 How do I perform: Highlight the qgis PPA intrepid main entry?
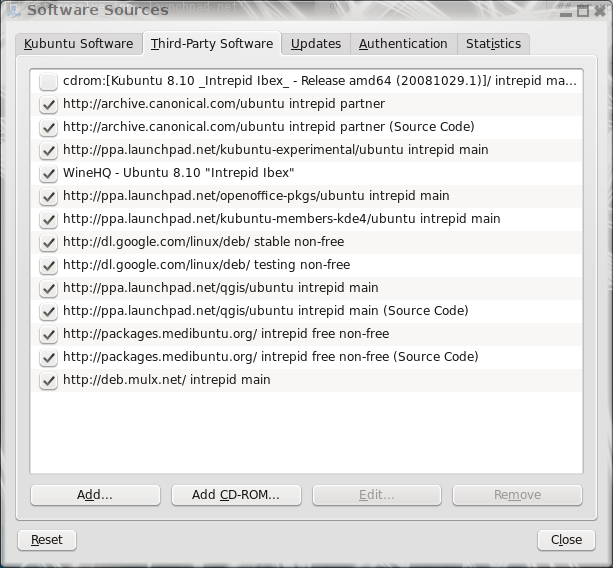(x=220, y=288)
